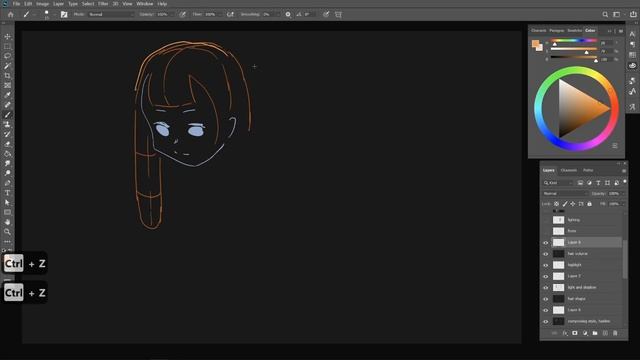The width and height of the screenshot is (640, 360).
Task: Hide the highlight layer
Action: click(x=546, y=265)
